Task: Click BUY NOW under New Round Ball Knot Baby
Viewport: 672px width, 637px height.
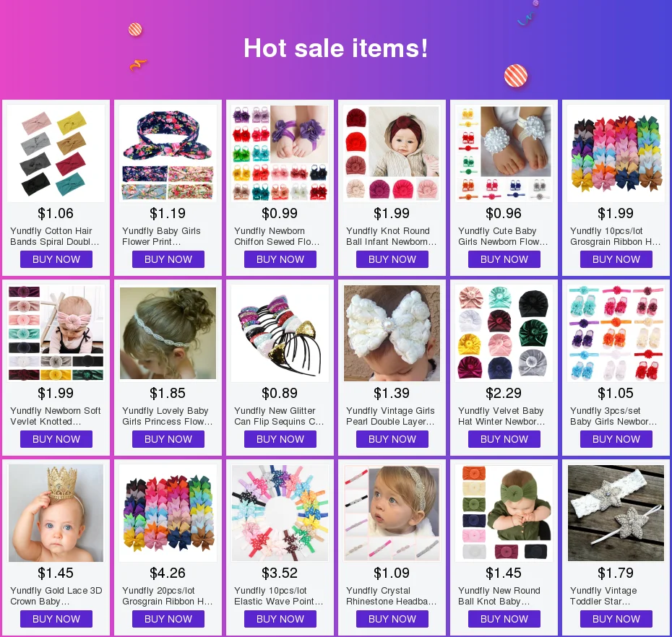Action: (x=504, y=619)
